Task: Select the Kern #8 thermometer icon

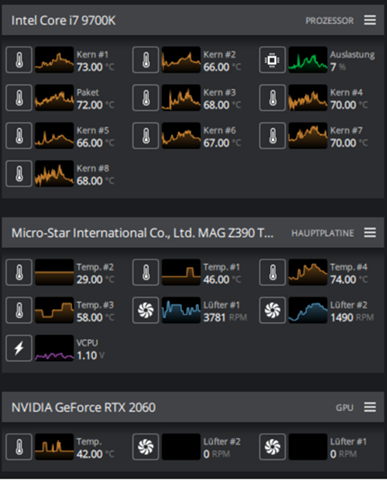Action: coord(19,174)
